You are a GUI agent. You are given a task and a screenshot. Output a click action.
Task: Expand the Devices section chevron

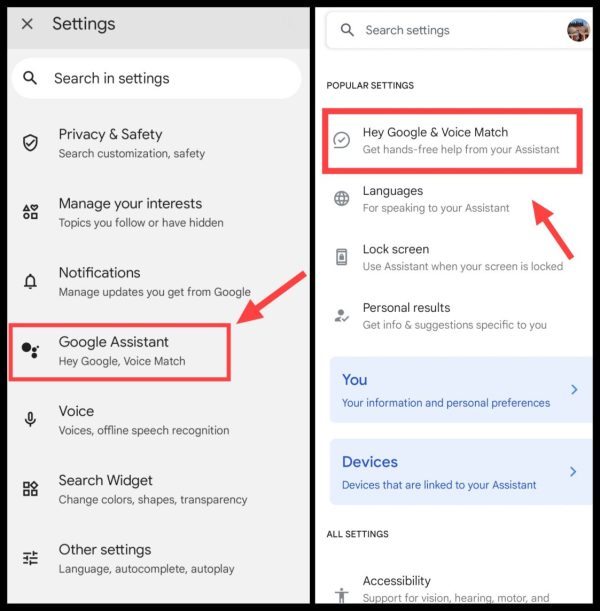[x=573, y=471]
